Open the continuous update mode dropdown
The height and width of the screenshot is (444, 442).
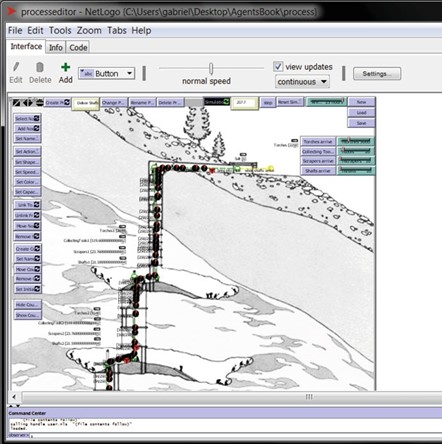click(x=302, y=82)
